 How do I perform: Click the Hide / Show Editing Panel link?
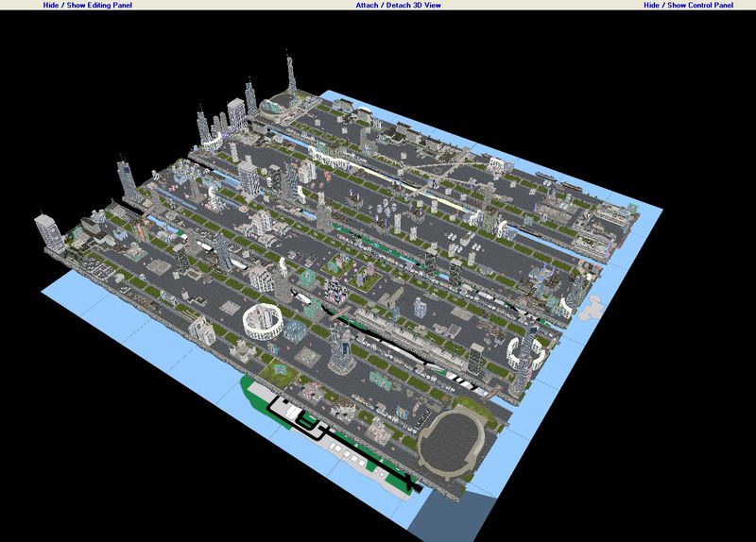[x=87, y=5]
